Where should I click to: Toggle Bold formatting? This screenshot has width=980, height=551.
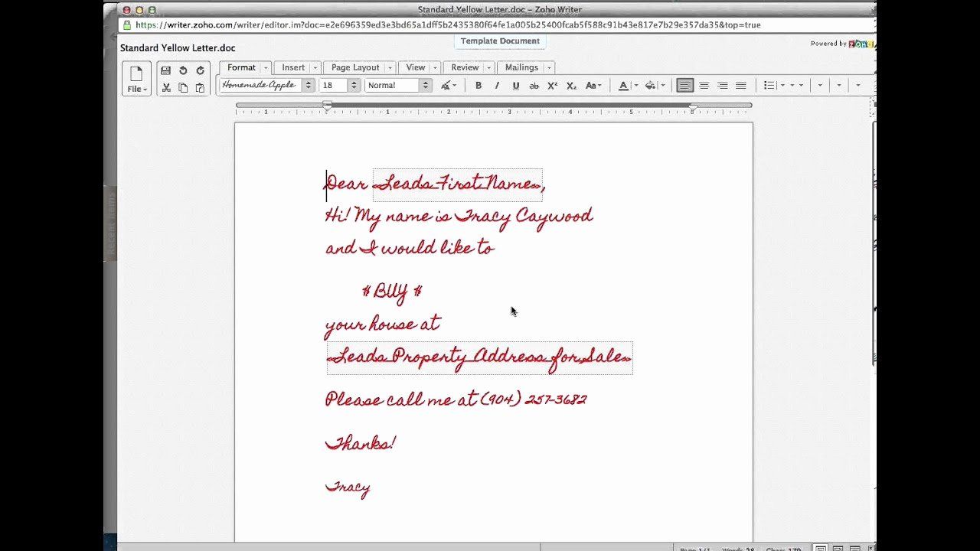[479, 86]
